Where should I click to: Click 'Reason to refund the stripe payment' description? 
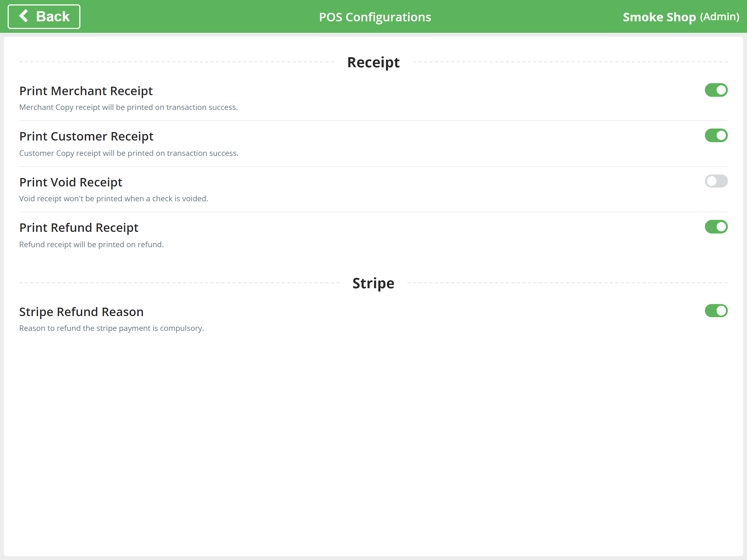112,328
